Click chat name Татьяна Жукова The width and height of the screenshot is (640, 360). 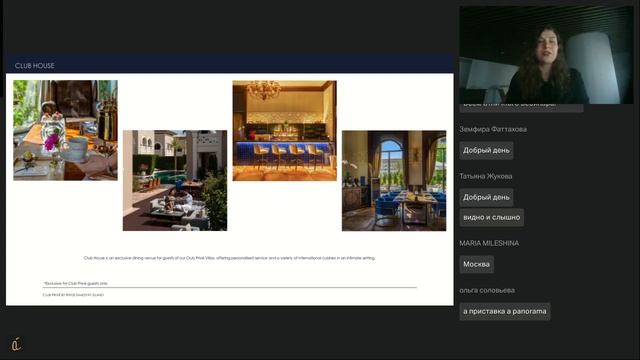pos(486,176)
